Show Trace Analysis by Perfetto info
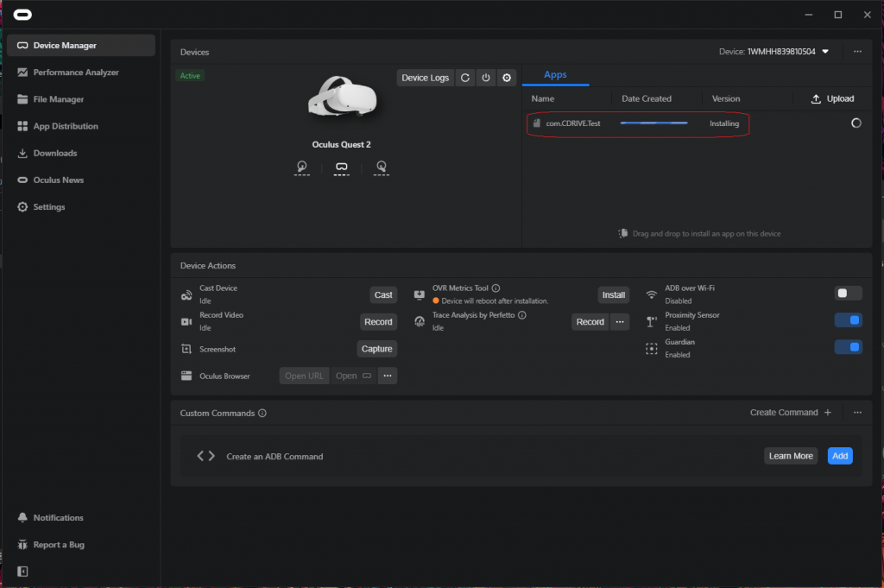 coord(522,315)
